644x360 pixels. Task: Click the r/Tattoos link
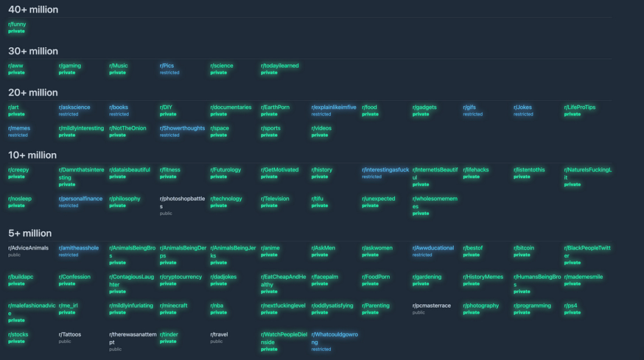pyautogui.click(x=70, y=334)
